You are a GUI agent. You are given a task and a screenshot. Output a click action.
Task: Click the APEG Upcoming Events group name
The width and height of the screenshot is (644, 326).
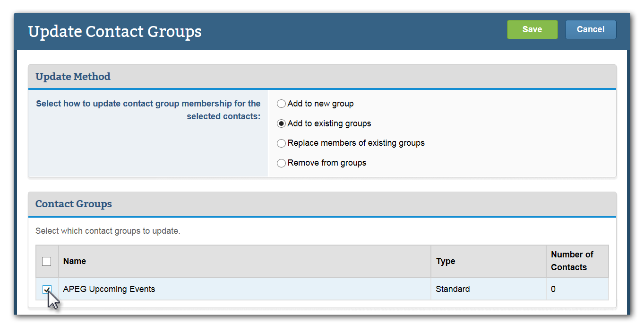[x=109, y=289]
